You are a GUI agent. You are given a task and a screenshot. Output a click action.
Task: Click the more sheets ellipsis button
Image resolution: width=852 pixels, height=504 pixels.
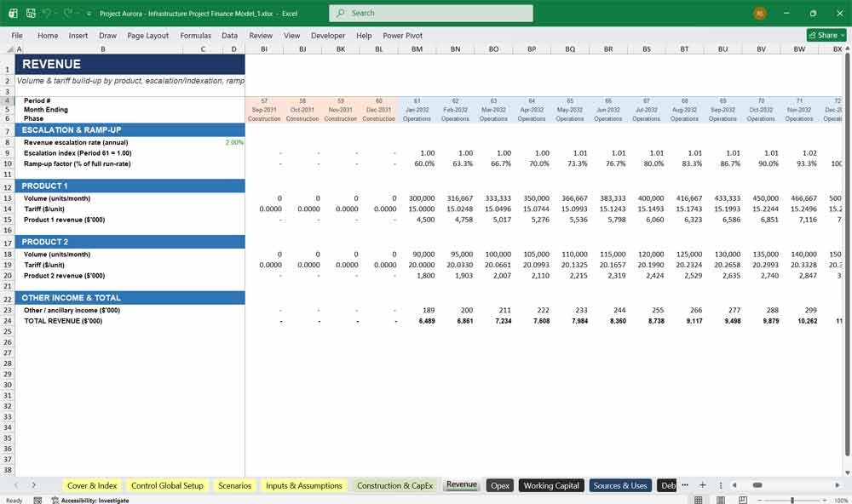click(685, 485)
